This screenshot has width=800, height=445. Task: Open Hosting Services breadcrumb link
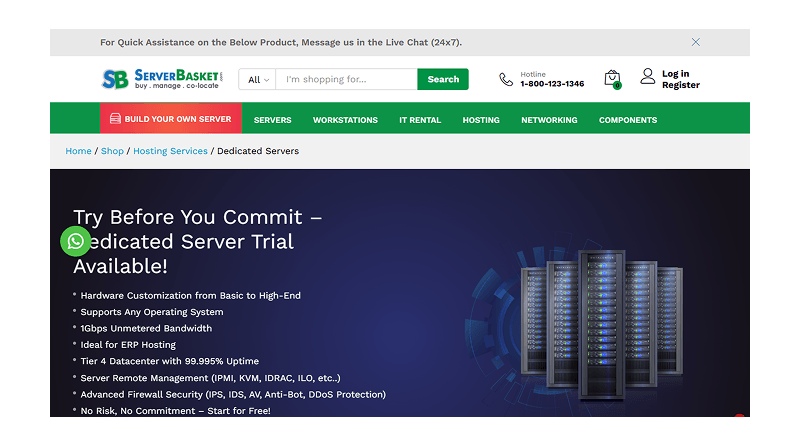coord(170,151)
